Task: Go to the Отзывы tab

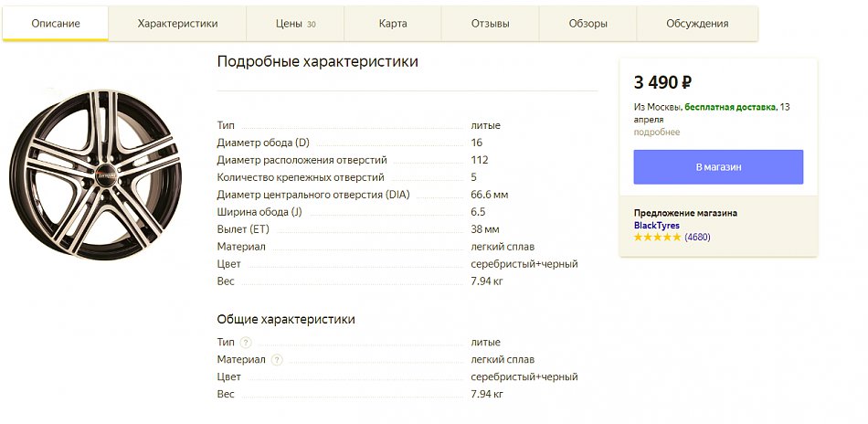Action: point(490,24)
